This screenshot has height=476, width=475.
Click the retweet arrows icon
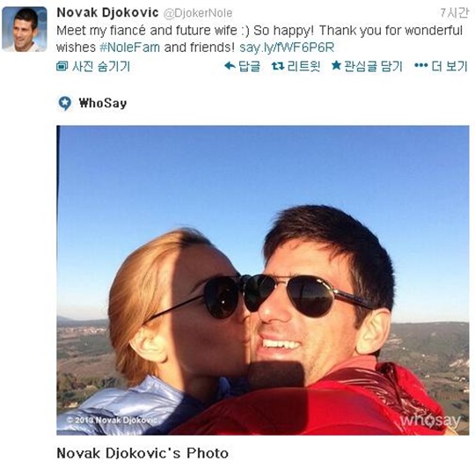[x=278, y=66]
